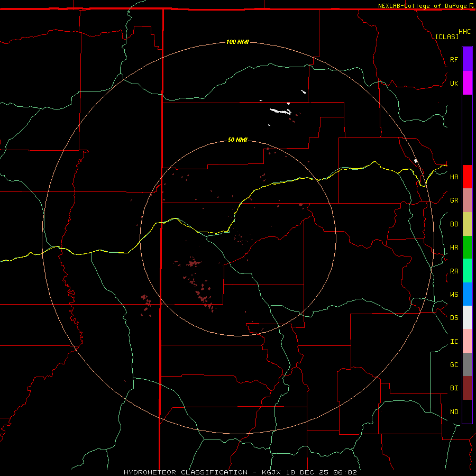Image resolution: width=476 pixels, height=476 pixels.
Task: Pick the RA aqua legend swatch
Action: tap(467, 271)
